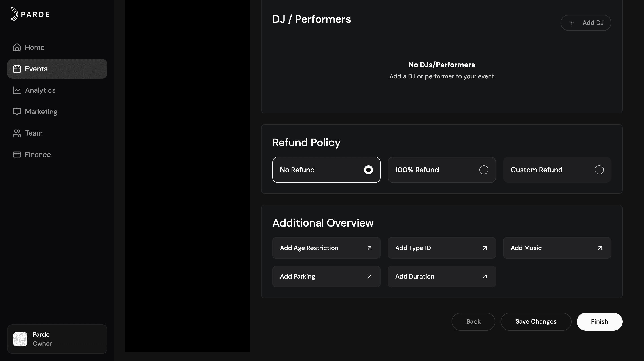Click Save Changes button

536,321
